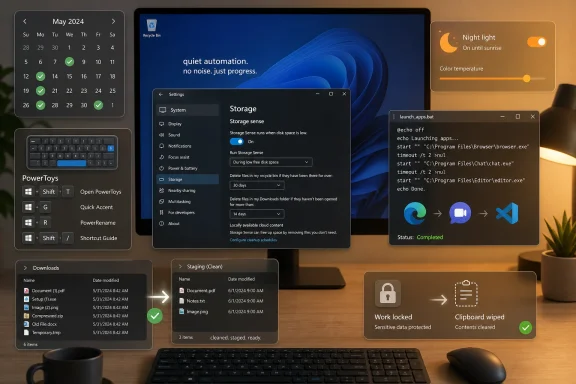Image resolution: width=576 pixels, height=384 pixels.
Task: Click the T key in Open PowerToys shortcut
Action: tap(68, 192)
